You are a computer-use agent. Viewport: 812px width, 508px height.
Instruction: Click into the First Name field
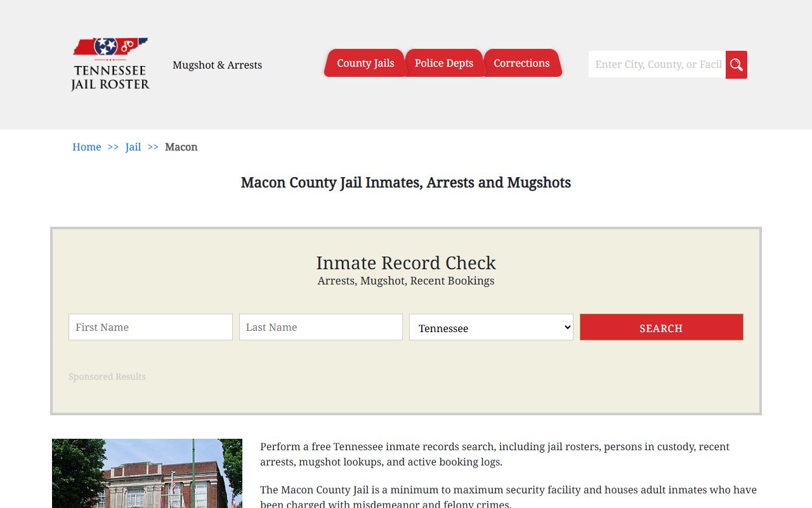click(x=150, y=327)
